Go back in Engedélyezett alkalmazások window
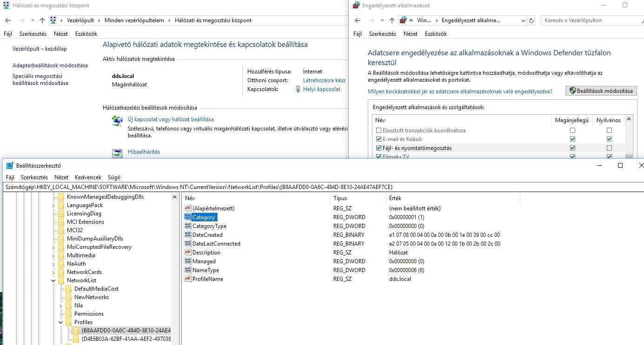 coord(357,20)
